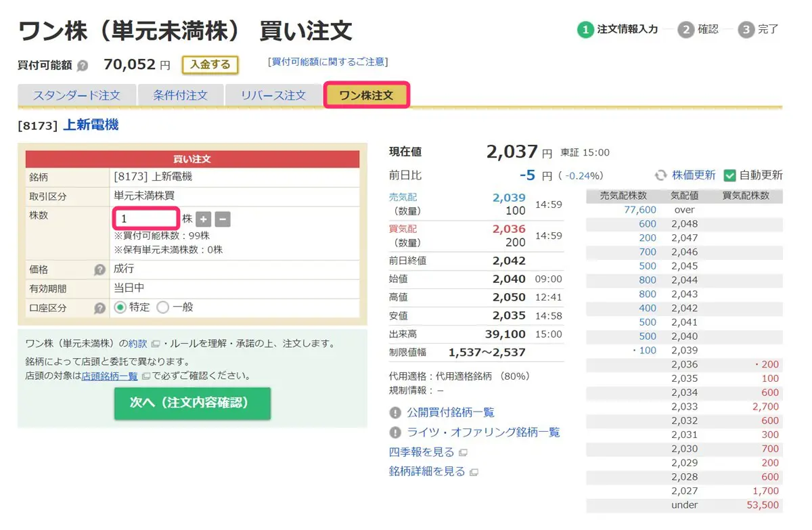Switch to the 条件付注文 tab

tap(180, 95)
